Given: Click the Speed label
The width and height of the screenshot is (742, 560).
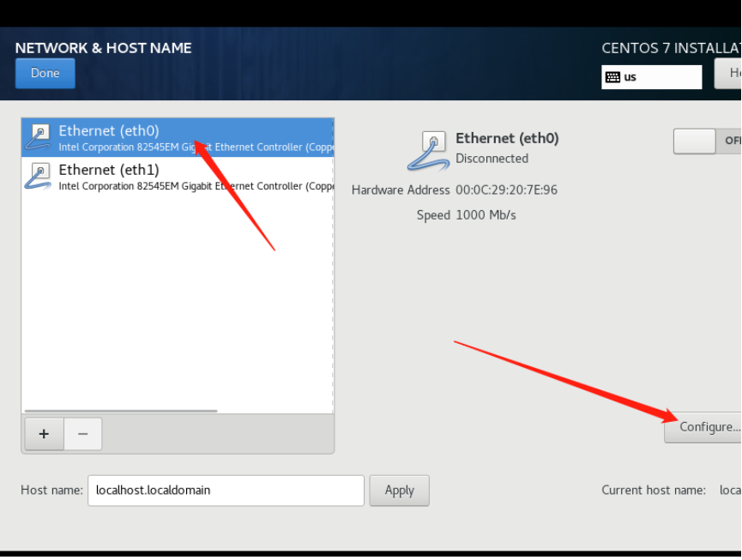Looking at the screenshot, I should pyautogui.click(x=433, y=215).
